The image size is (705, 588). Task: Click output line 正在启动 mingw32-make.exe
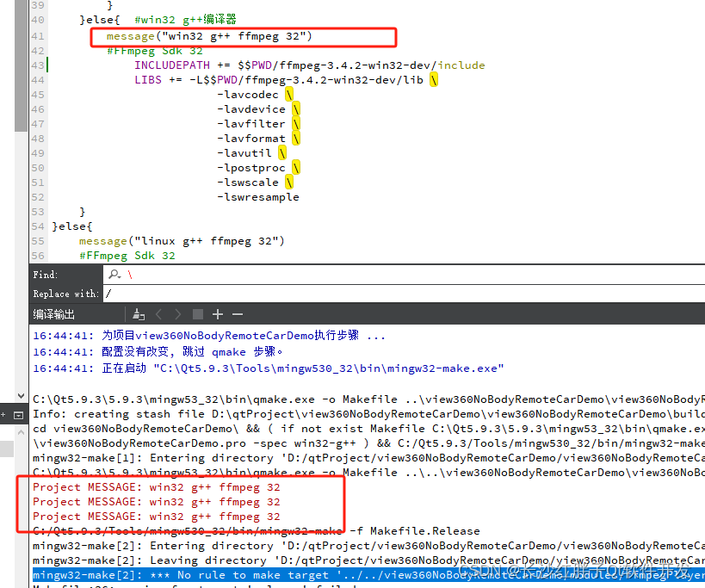pos(269,368)
